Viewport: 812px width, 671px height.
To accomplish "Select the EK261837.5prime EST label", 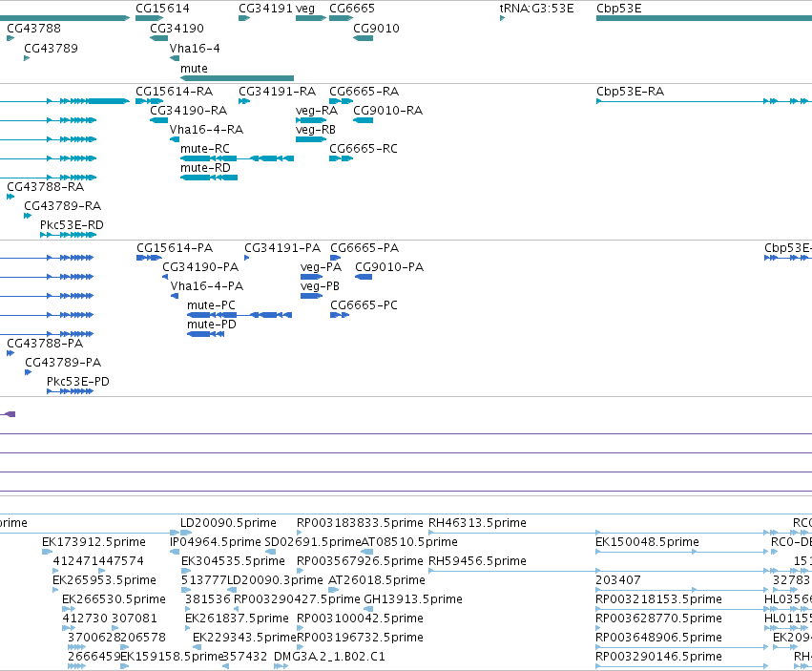I will (237, 619).
